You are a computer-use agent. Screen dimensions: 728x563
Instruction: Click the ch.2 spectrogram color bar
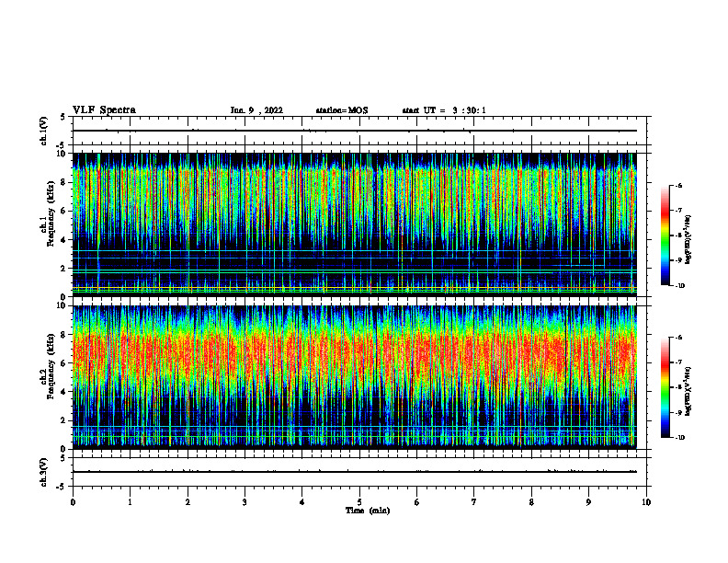pyautogui.click(x=665, y=387)
